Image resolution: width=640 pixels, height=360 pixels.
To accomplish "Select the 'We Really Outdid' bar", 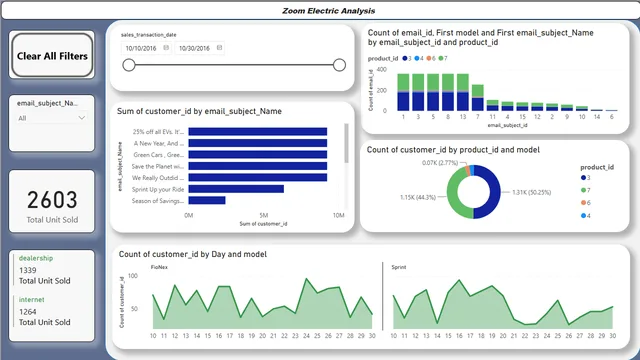I will pyautogui.click(x=258, y=178).
